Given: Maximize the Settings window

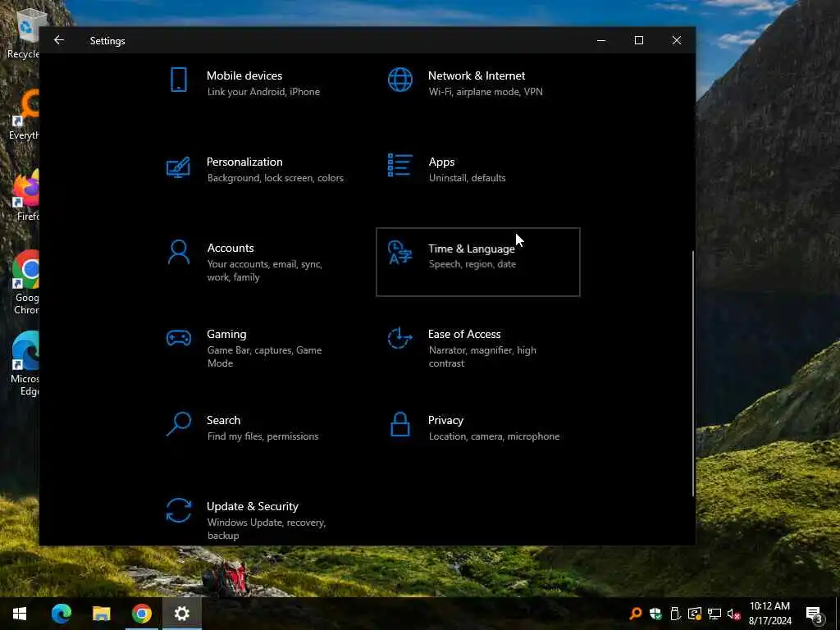Looking at the screenshot, I should (x=638, y=40).
